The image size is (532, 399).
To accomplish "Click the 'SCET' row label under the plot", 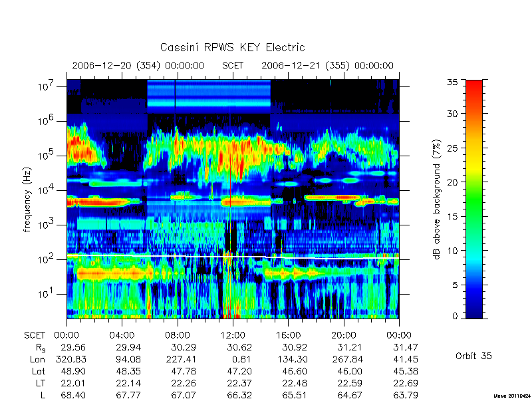I will click(x=35, y=336).
